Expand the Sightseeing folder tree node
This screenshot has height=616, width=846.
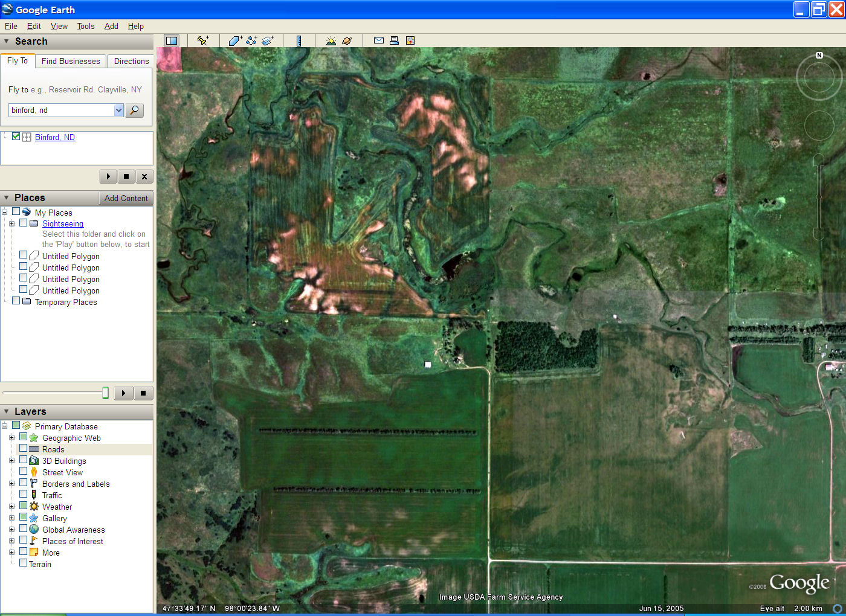(11, 223)
